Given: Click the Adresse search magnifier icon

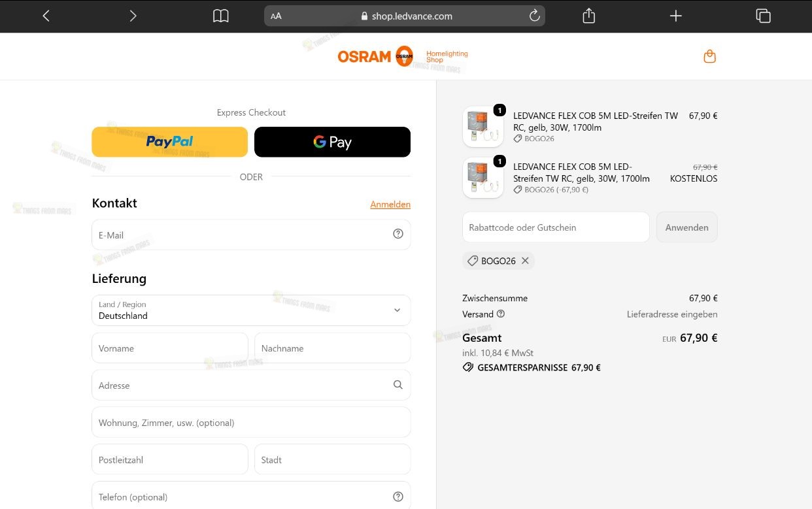Looking at the screenshot, I should coord(398,385).
